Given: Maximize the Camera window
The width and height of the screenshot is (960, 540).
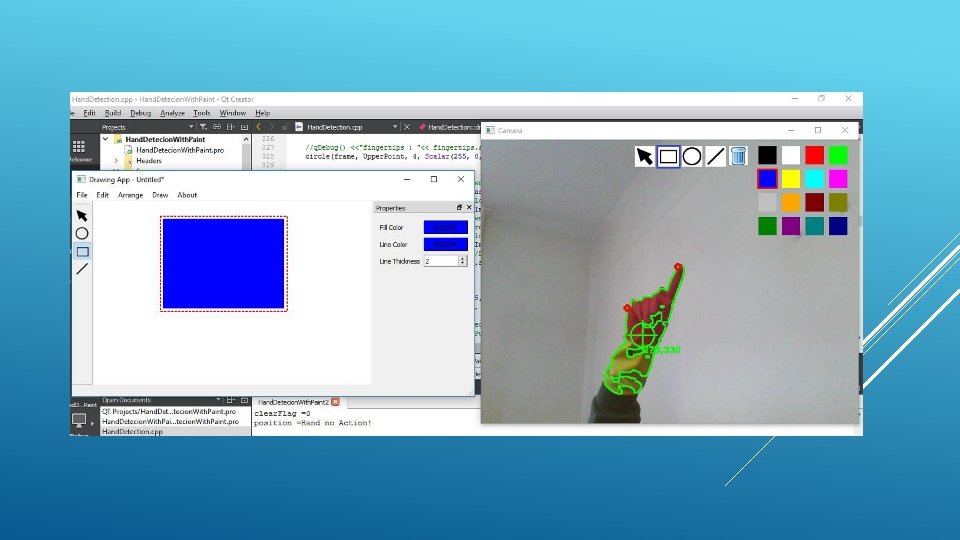Looking at the screenshot, I should [818, 130].
